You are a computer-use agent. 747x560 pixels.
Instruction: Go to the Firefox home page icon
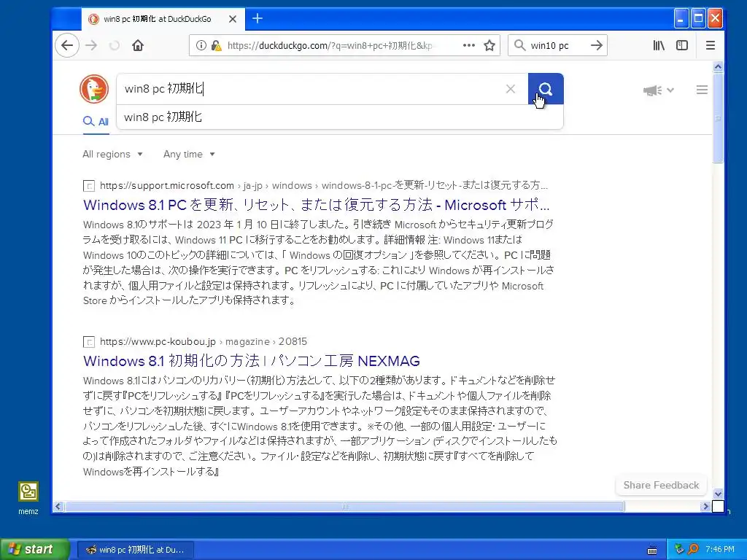pyautogui.click(x=138, y=46)
